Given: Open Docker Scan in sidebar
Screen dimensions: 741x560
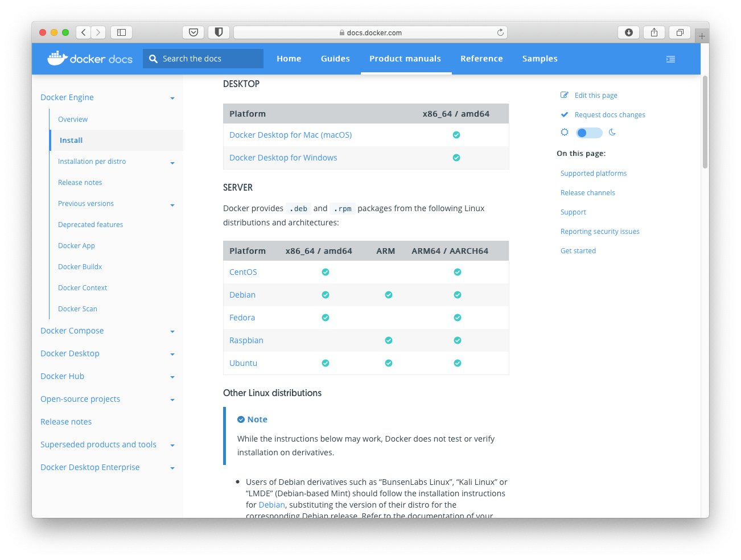Looking at the screenshot, I should [77, 309].
